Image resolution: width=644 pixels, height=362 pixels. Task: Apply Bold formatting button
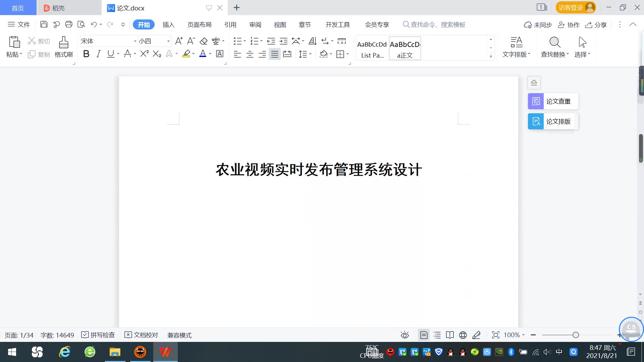tap(86, 54)
